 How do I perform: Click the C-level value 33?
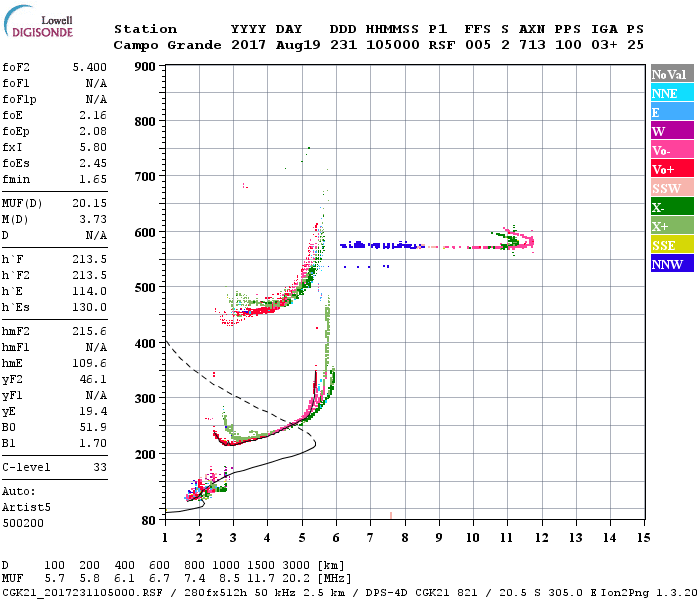point(100,467)
